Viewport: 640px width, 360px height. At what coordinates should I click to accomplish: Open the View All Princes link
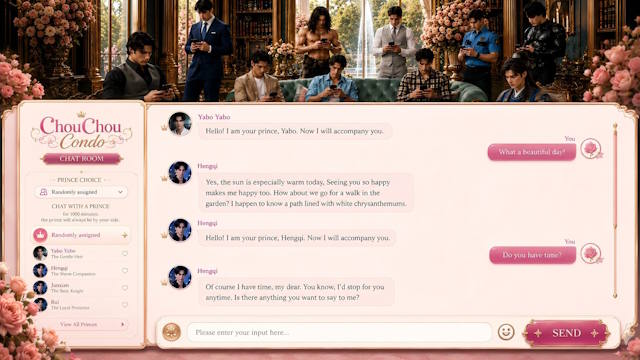[78, 324]
